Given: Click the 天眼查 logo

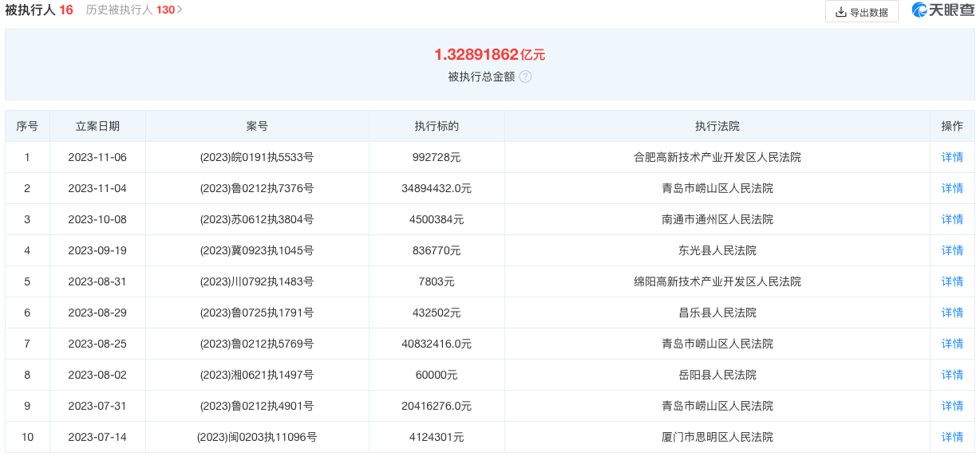Looking at the screenshot, I should 942,10.
